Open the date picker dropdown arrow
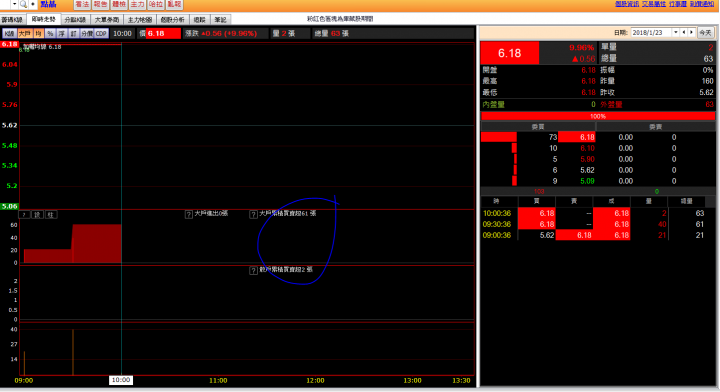The width and height of the screenshot is (720, 392). point(676,33)
